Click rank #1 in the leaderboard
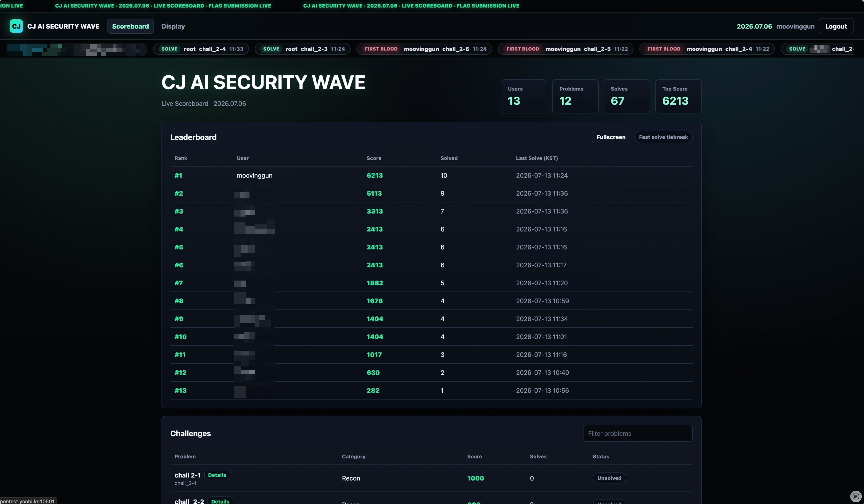This screenshot has width=864, height=504. tap(178, 176)
